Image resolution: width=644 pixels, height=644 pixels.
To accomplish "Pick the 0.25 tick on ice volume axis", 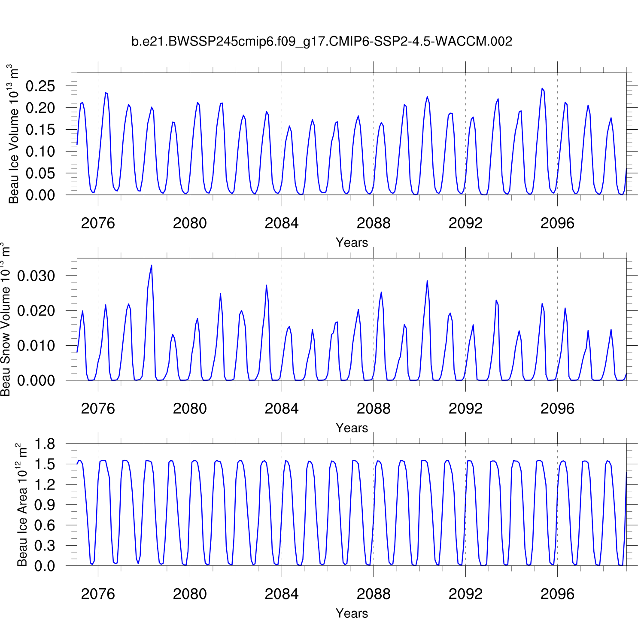I will 40,86.
